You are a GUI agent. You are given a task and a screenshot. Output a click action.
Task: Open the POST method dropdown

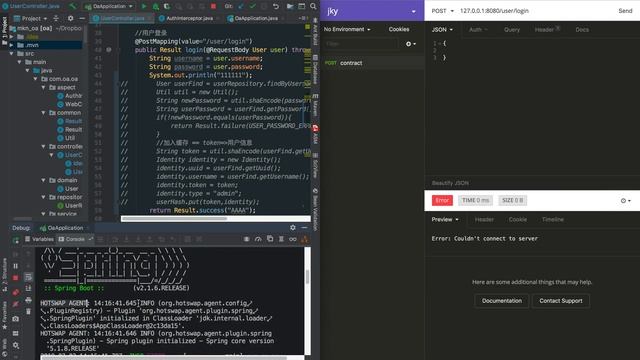click(x=442, y=11)
